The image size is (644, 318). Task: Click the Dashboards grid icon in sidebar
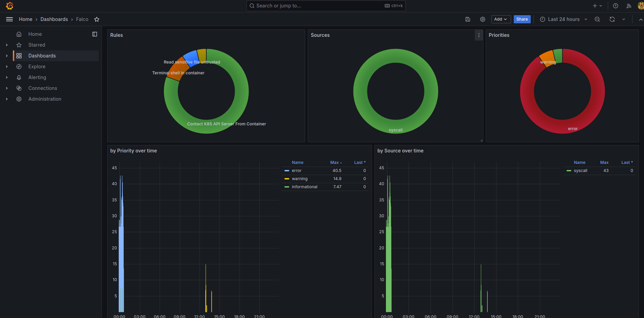pos(19,56)
